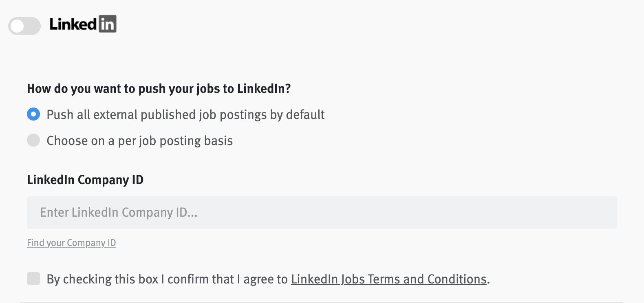Click the LinkedIn "in" logo square
Image resolution: width=644 pixels, height=303 pixels.
point(108,24)
